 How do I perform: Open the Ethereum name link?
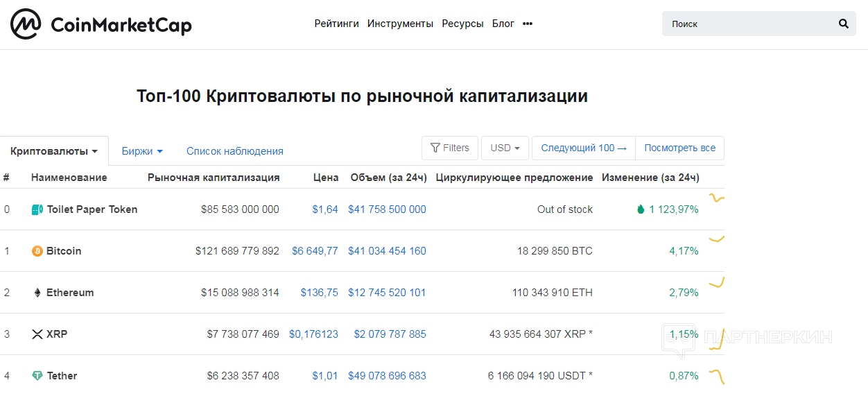[70, 293]
